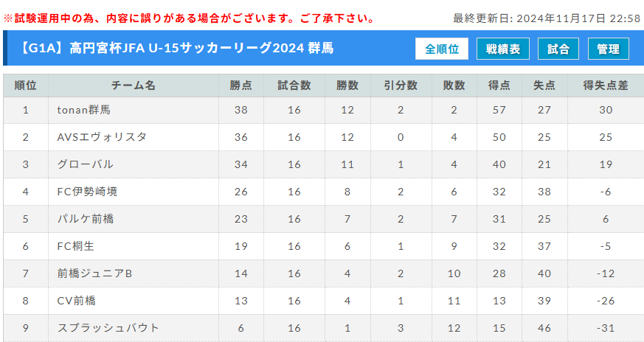Open the 管理 tab
644x342 pixels.
click(x=609, y=49)
